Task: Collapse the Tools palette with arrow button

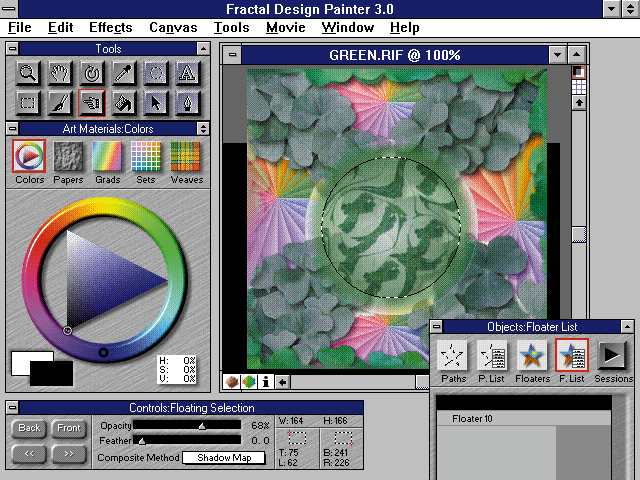Action: click(x=204, y=48)
